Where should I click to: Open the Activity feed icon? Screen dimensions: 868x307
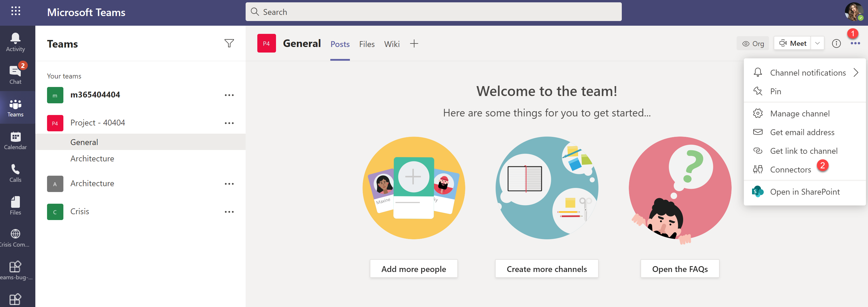15,40
